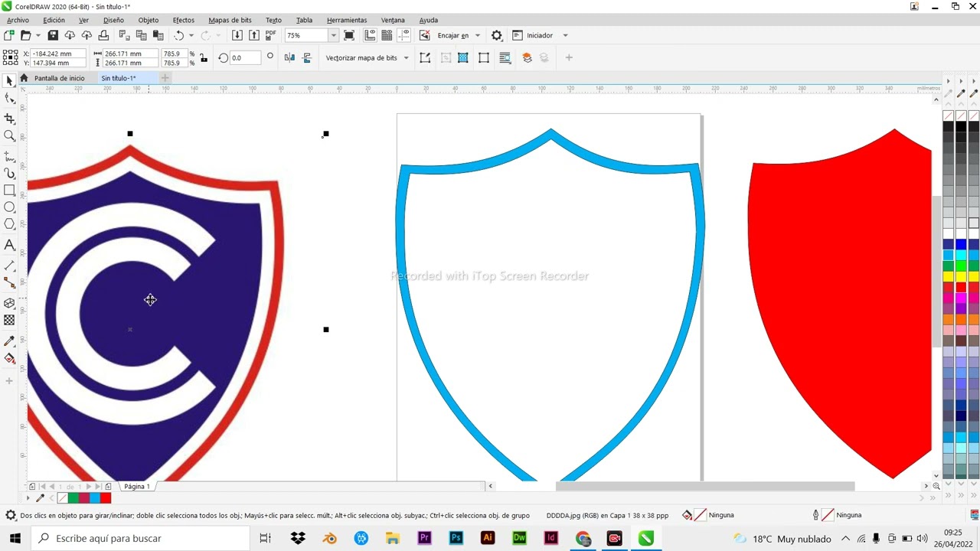Toggle Show grid
980x551 pixels.
click(x=387, y=35)
